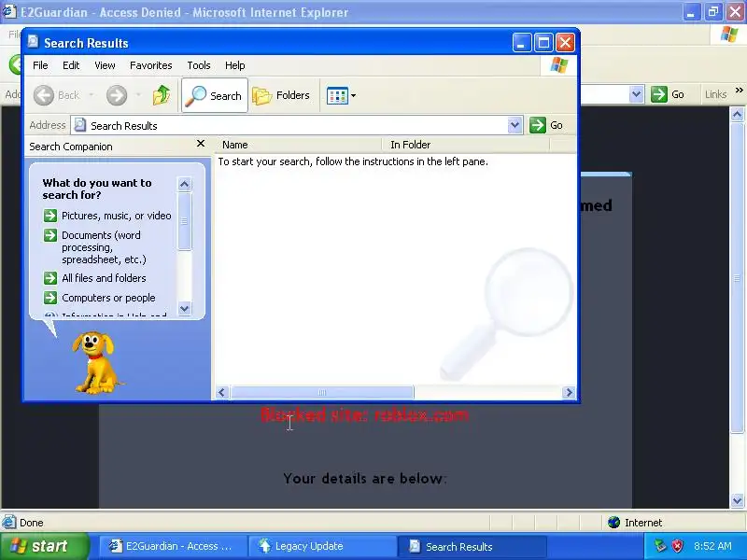Click the Internet Explorer vertical scrollbar thumb
747x560 pixels.
[x=737, y=277]
